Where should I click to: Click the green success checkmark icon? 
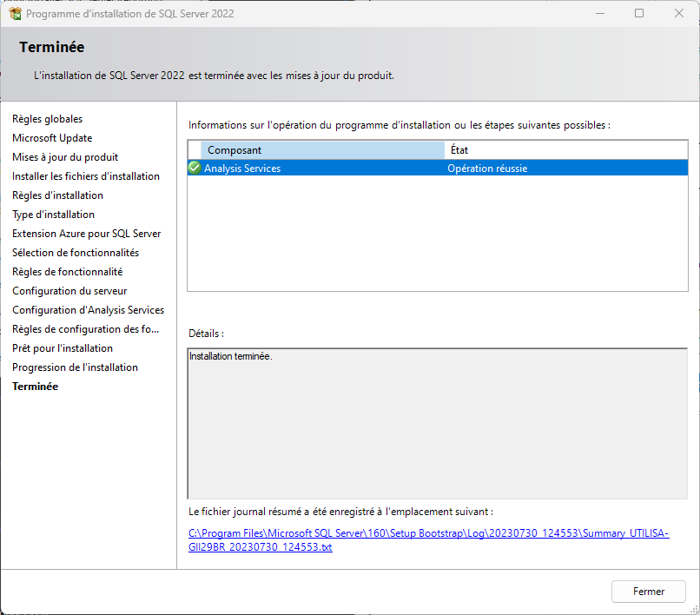click(195, 168)
